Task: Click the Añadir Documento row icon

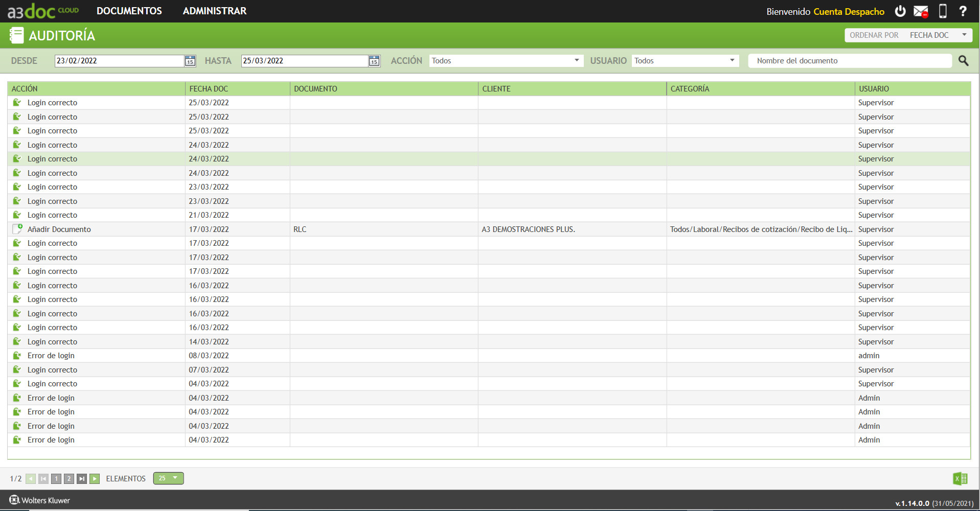Action: 17,229
